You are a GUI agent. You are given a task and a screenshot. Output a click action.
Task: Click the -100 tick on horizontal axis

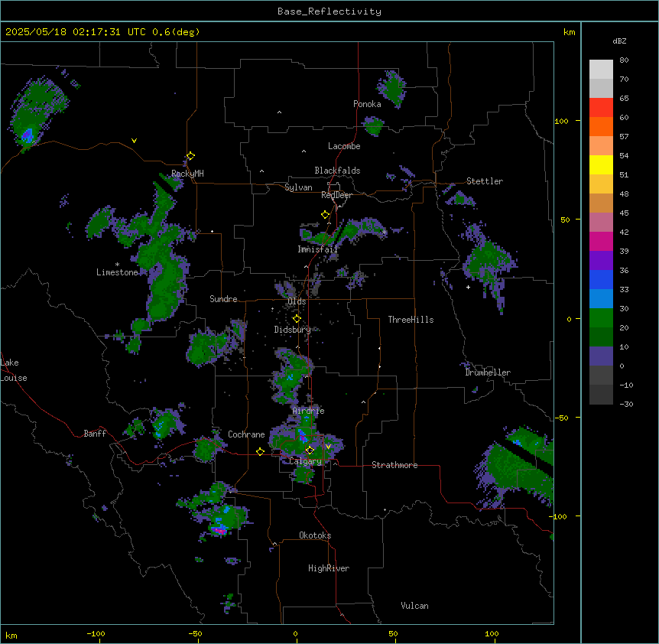[x=96, y=633]
